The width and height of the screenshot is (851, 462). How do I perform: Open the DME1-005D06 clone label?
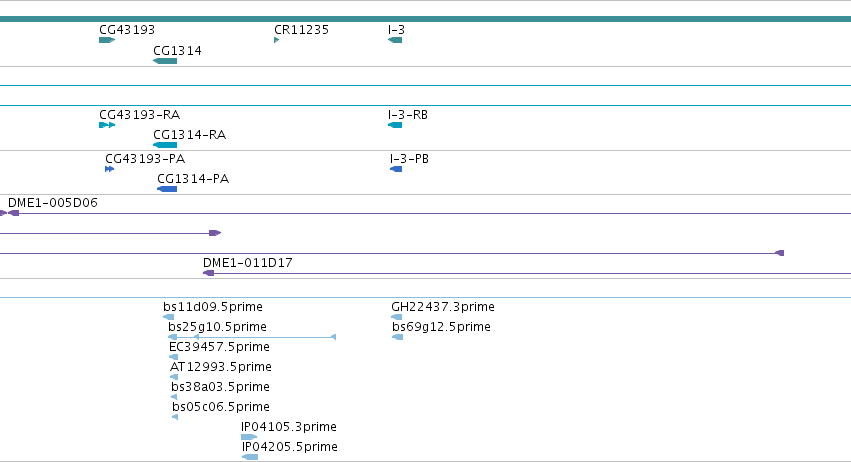click(53, 203)
